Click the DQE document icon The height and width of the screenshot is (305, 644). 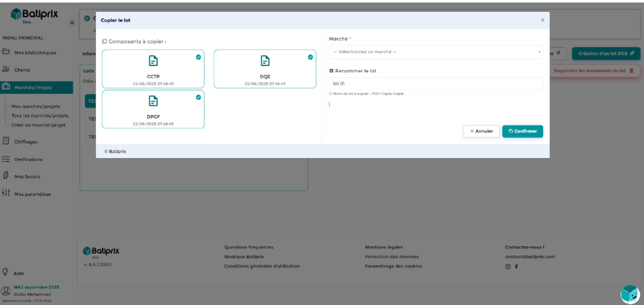pyautogui.click(x=265, y=61)
